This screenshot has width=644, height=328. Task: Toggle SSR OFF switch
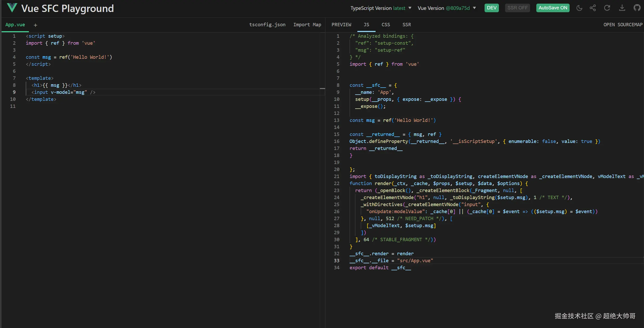[517, 8]
